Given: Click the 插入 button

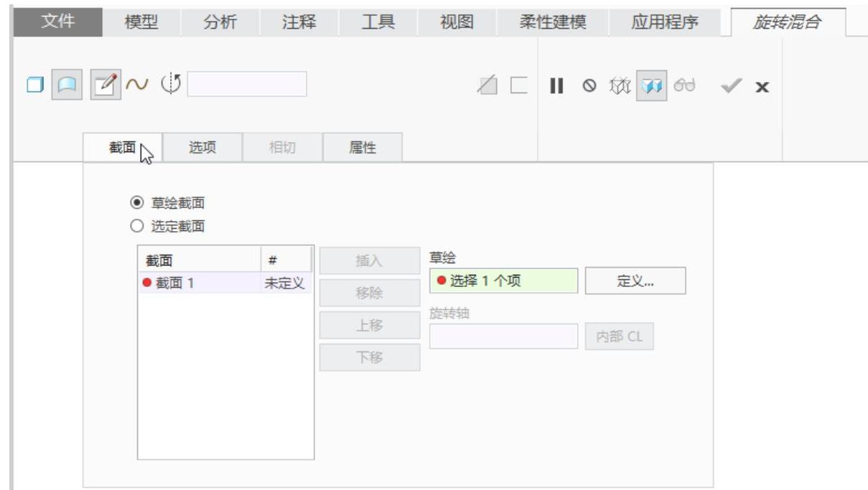Looking at the screenshot, I should point(370,261).
